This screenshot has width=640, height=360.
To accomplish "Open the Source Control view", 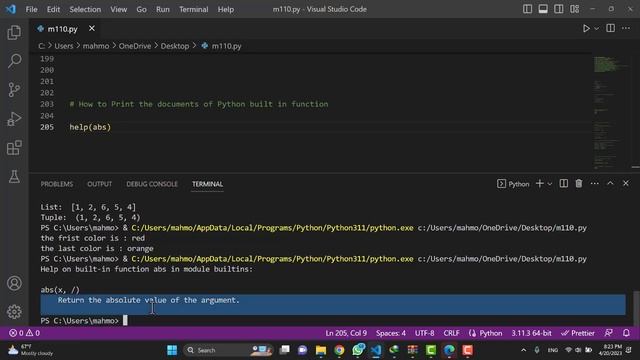I will point(14,90).
